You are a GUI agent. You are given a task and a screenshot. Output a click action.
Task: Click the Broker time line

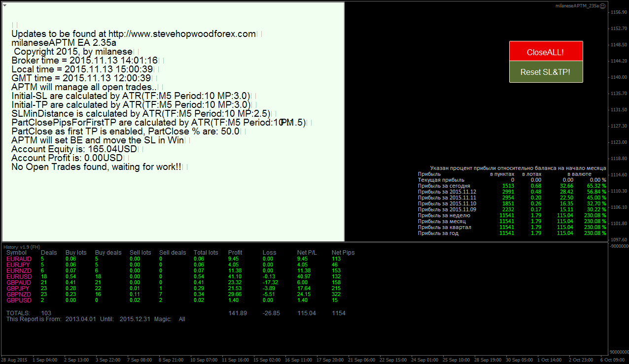tap(84, 61)
